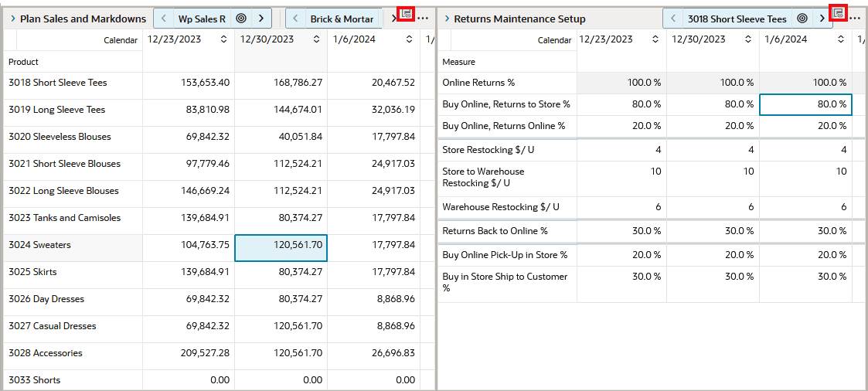Click the red-highlighted view icon in Returns Maintenance panel
Viewport: 868px width, 391px height.
click(838, 12)
